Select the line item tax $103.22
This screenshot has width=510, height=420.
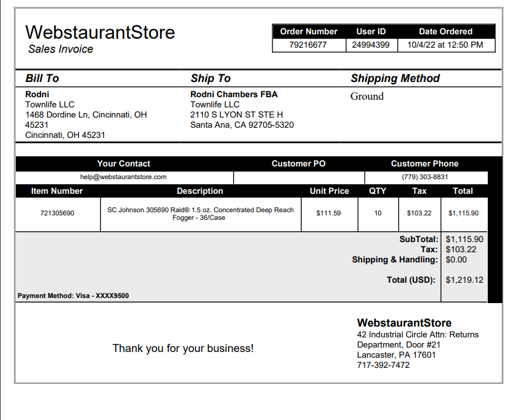(419, 213)
